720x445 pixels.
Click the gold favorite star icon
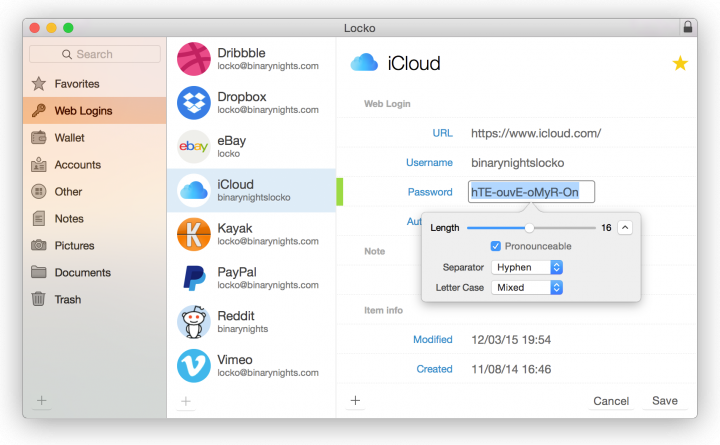click(680, 64)
